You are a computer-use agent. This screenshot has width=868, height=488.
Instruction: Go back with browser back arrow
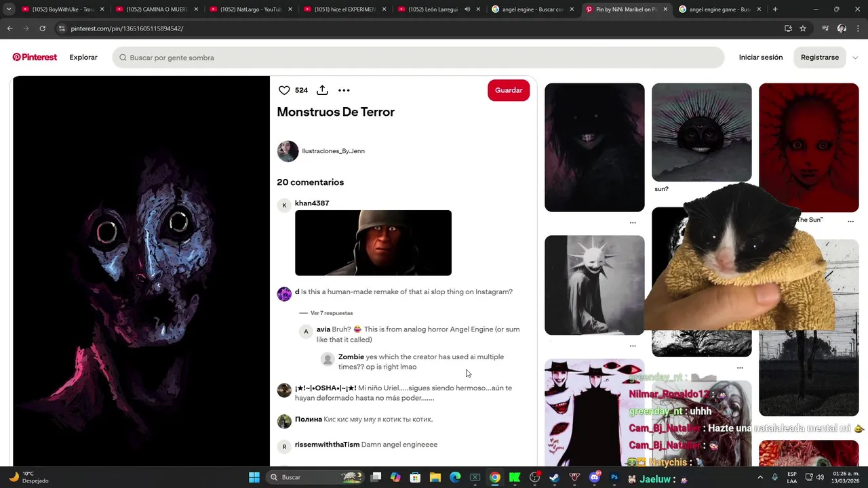tap(9, 28)
